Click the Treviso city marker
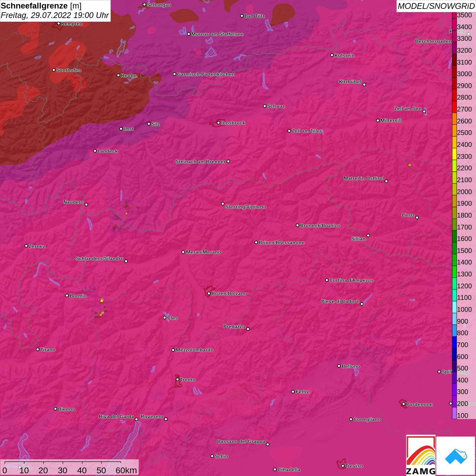Viewport: 476px width, 476px height. click(x=343, y=466)
